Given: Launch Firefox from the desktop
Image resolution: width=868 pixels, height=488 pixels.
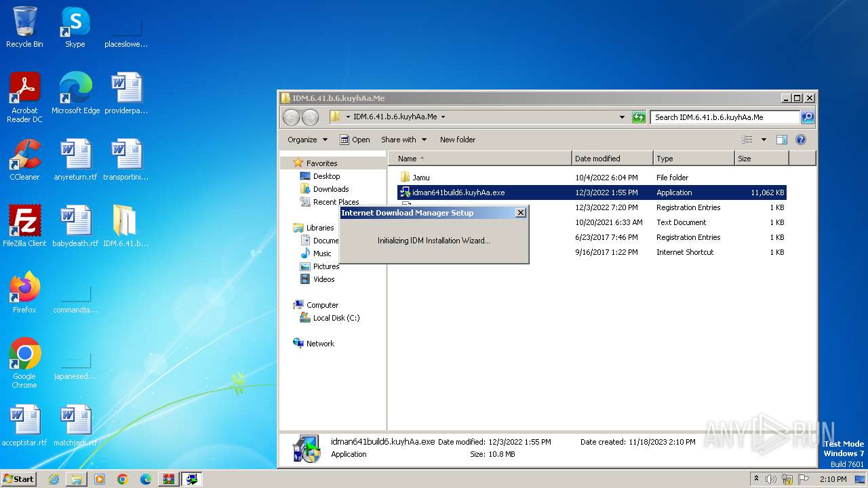Looking at the screenshot, I should tap(24, 293).
